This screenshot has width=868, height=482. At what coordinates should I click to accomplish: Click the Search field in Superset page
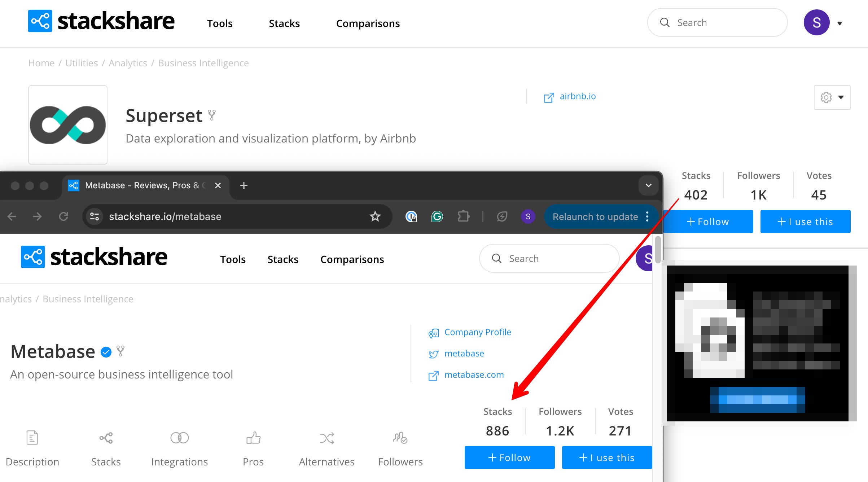pyautogui.click(x=717, y=22)
